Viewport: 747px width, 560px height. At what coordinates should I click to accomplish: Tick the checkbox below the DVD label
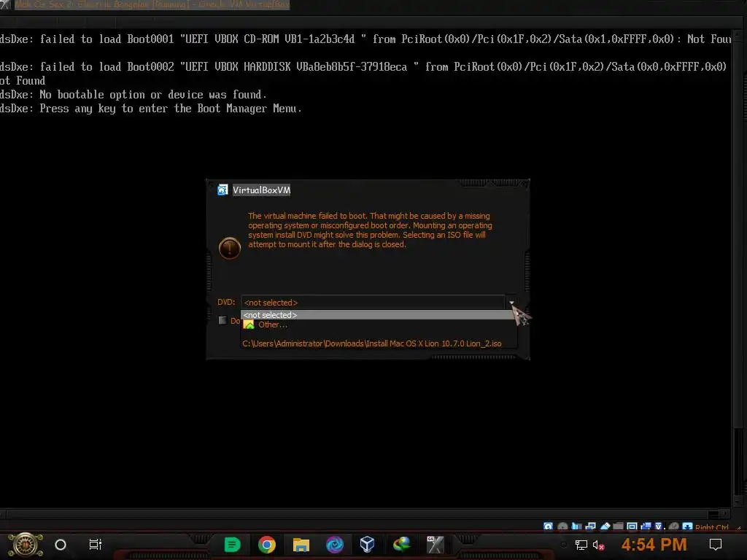click(222, 320)
